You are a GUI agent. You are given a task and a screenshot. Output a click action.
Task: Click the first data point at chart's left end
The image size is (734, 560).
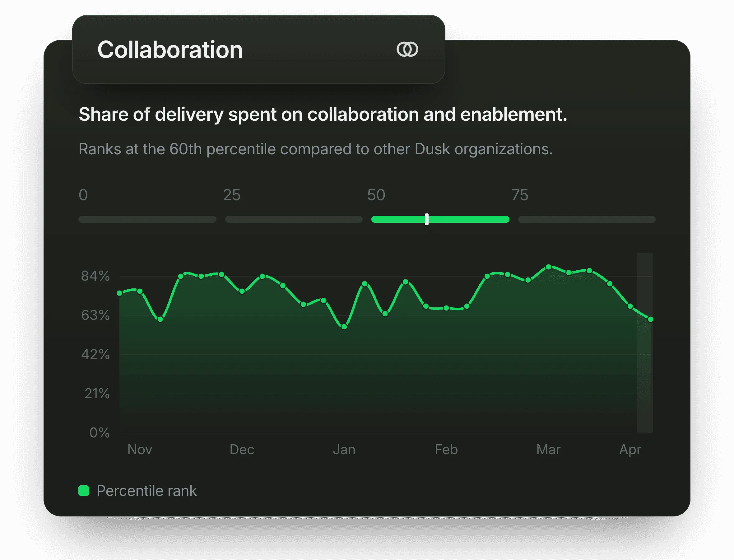120,293
